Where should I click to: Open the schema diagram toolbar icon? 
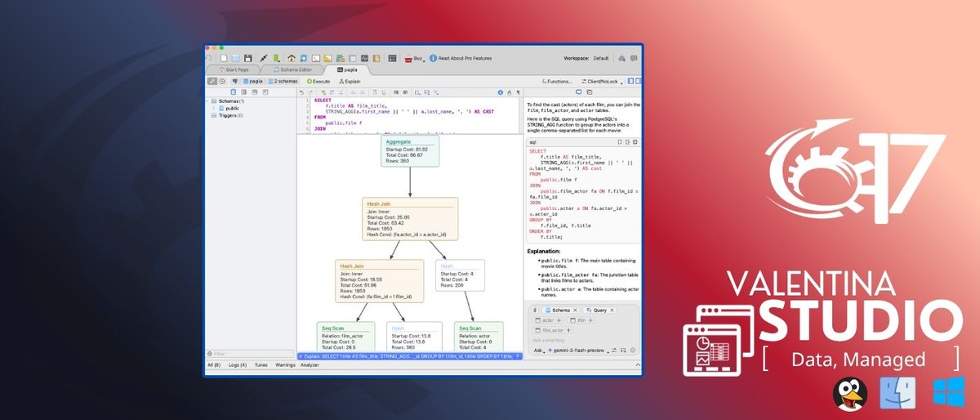click(340, 58)
